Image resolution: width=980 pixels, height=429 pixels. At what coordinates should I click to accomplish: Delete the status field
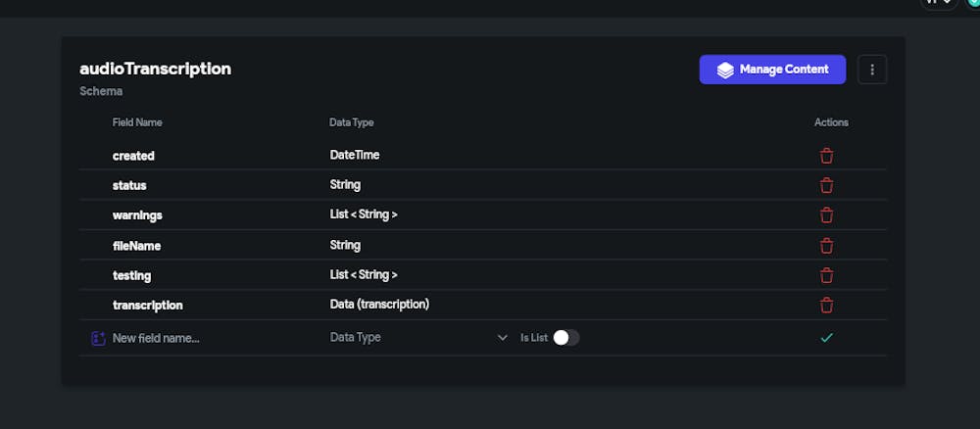pos(826,185)
